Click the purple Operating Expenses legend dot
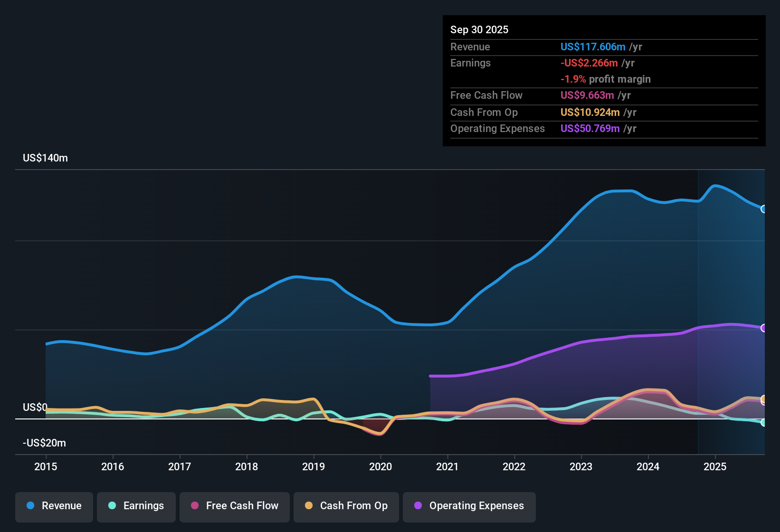 (418, 506)
